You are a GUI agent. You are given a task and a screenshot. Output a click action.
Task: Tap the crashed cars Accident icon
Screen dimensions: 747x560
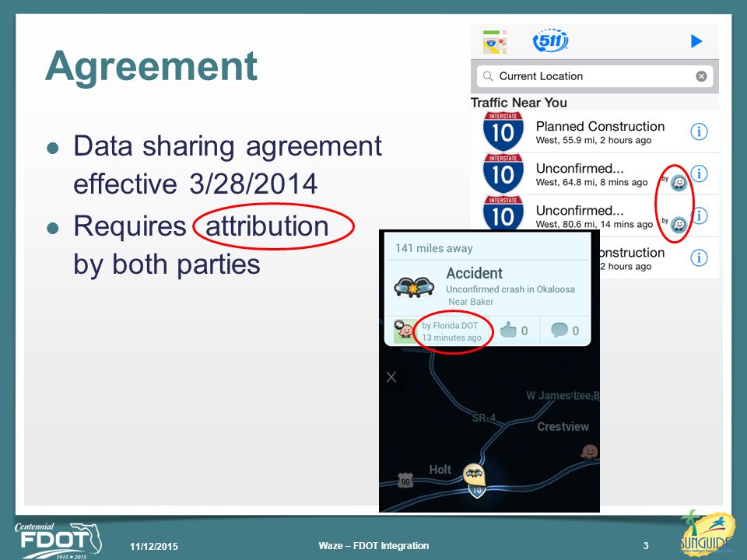click(x=413, y=288)
